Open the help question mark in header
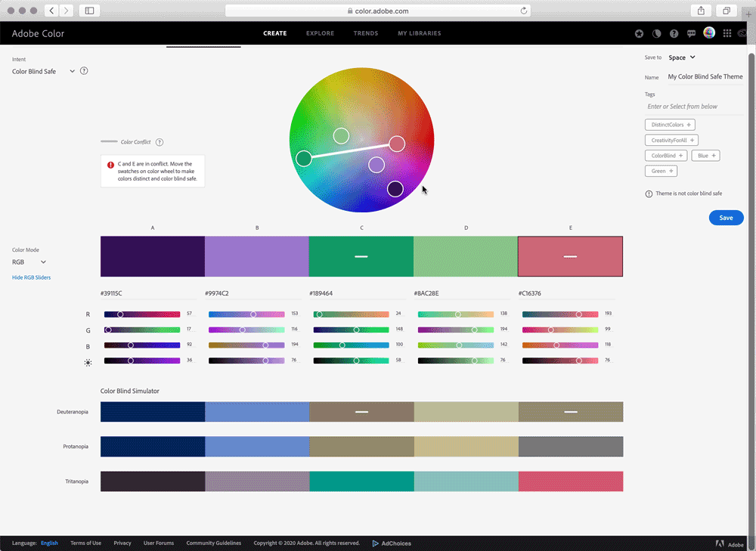This screenshot has width=756, height=551. 674,33
